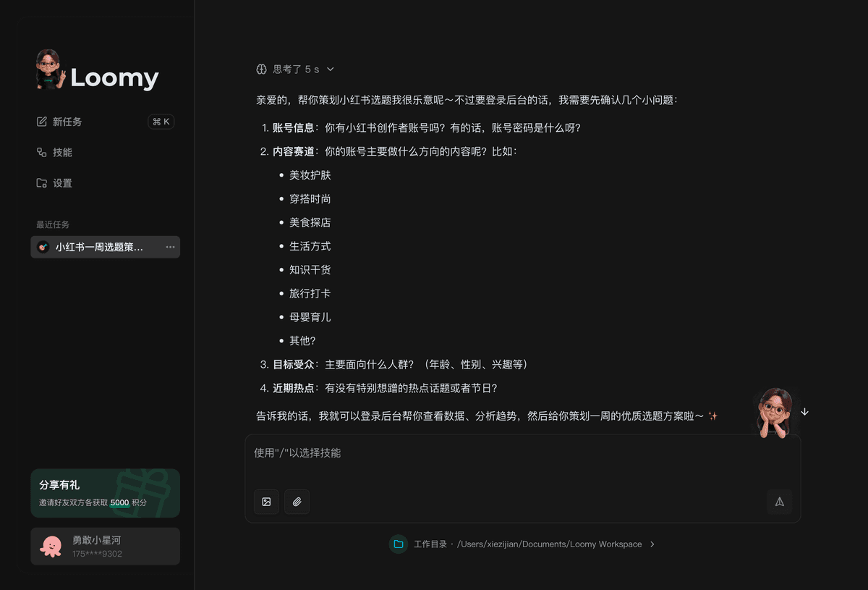The width and height of the screenshot is (868, 590).
Task: Select the 小红书一周选题策 recent task
Action: [94, 247]
